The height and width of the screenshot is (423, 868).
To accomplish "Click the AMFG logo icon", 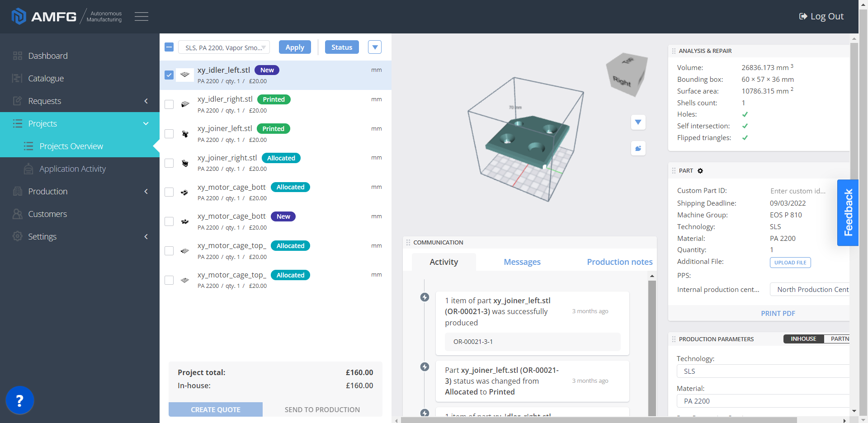I will click(x=19, y=17).
